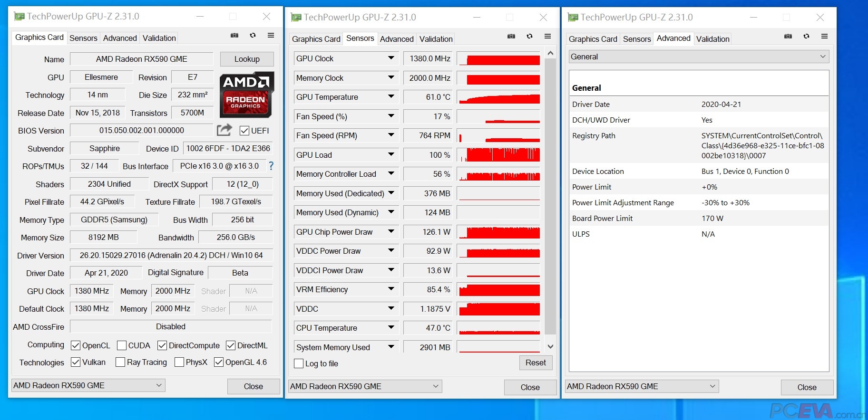Click refresh icon in left GPU-Z window

[253, 36]
